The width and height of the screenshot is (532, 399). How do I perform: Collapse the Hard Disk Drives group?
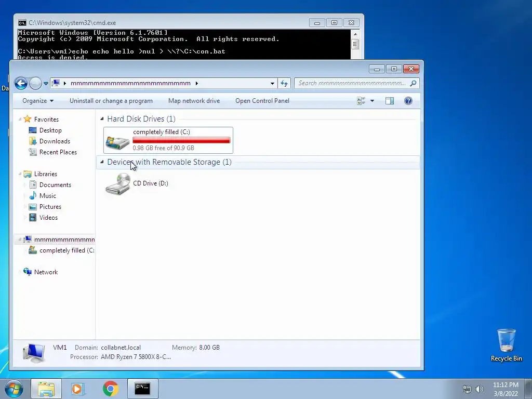click(x=102, y=119)
